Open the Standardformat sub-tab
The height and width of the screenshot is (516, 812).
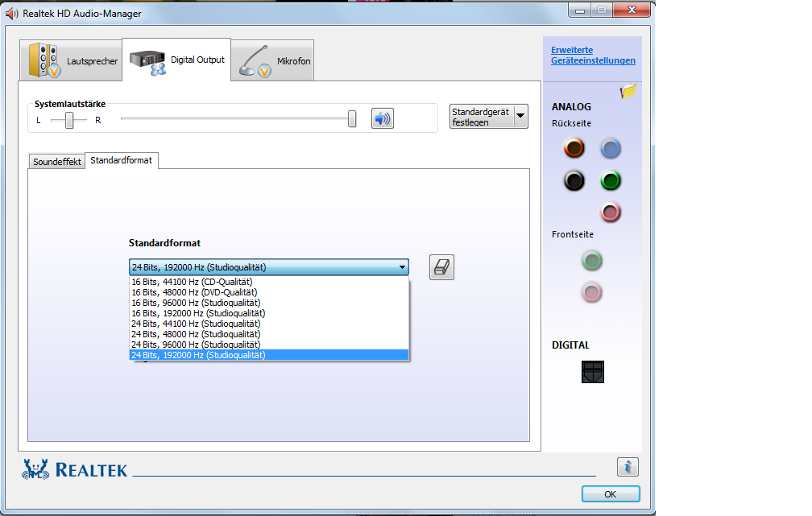pos(121,160)
